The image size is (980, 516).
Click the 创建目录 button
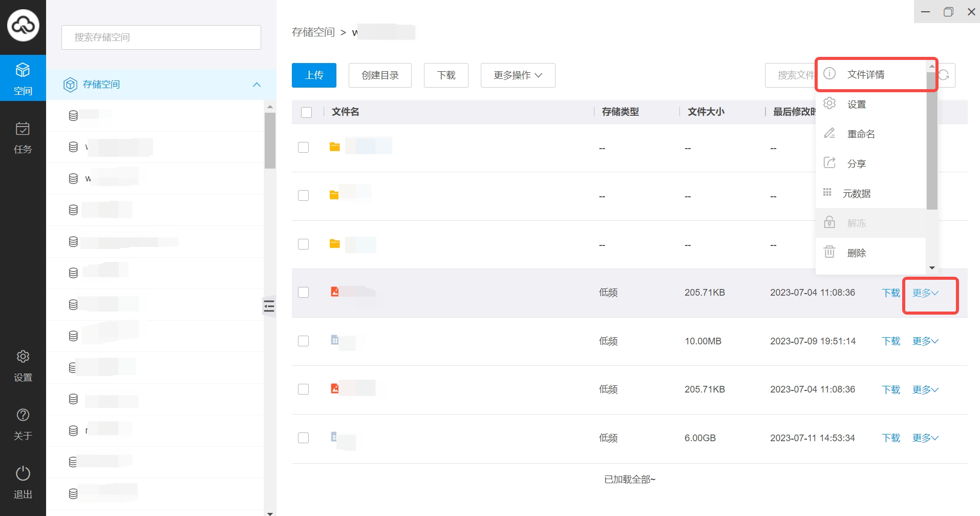[x=380, y=75]
